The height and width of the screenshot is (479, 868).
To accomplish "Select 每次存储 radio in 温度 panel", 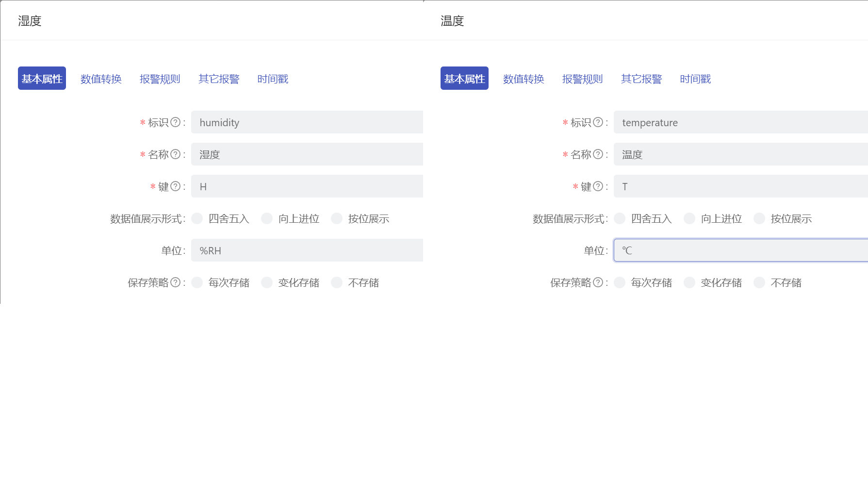I will tap(620, 282).
